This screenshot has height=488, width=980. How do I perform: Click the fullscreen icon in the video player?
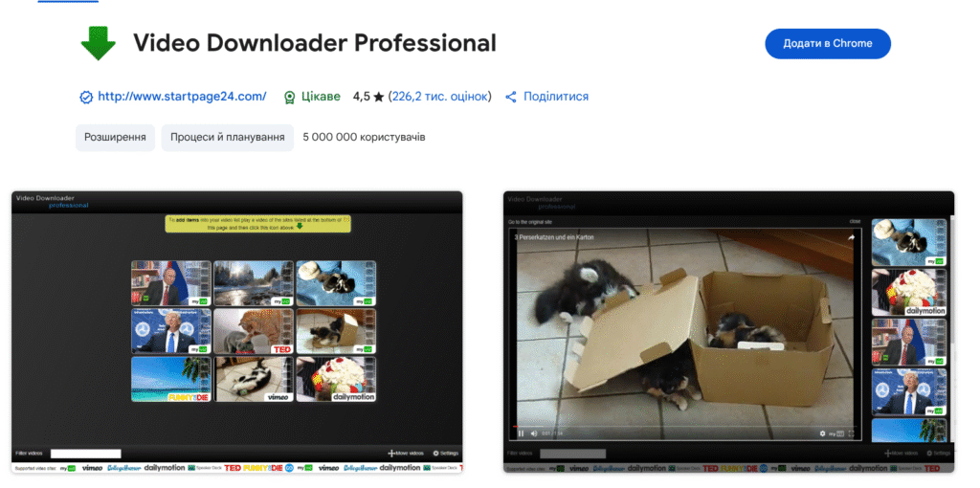[x=852, y=433]
